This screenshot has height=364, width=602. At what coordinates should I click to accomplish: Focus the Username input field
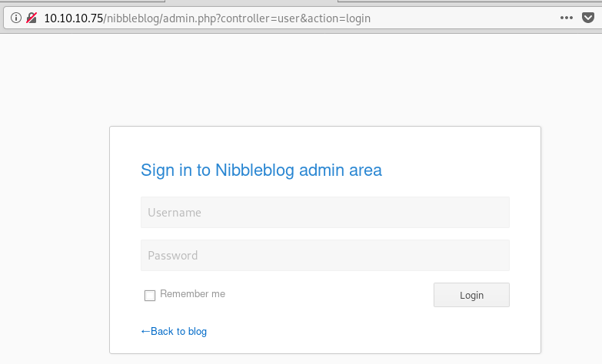[x=324, y=213]
